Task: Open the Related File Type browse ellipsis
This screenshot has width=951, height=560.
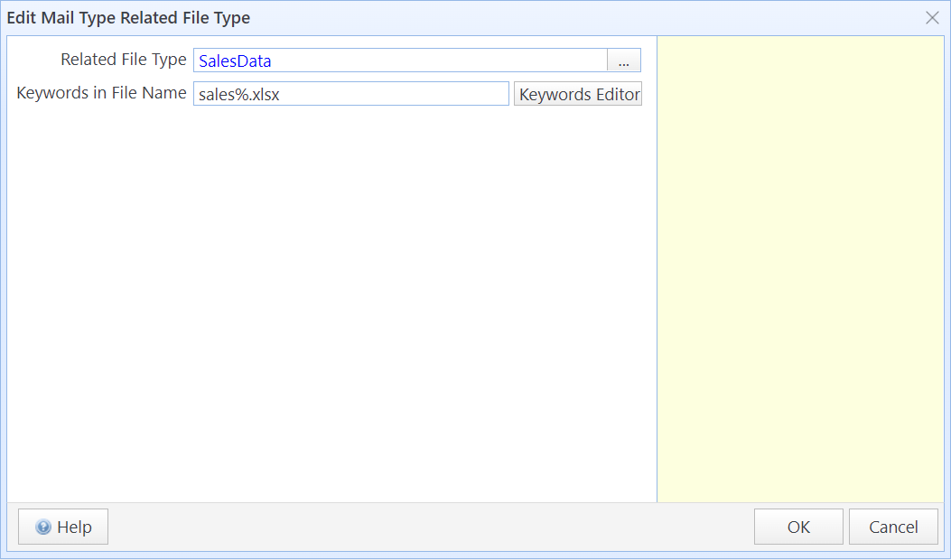Action: (x=624, y=61)
